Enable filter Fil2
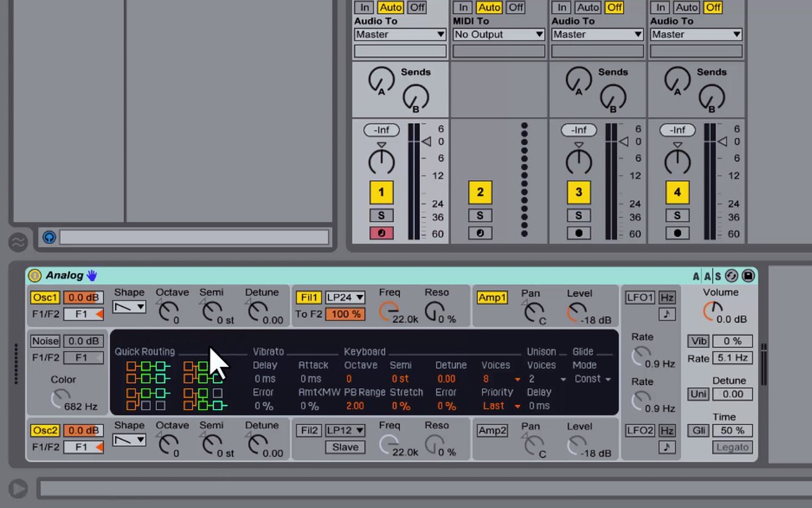Viewport: 812px width, 508px height. 309,431
